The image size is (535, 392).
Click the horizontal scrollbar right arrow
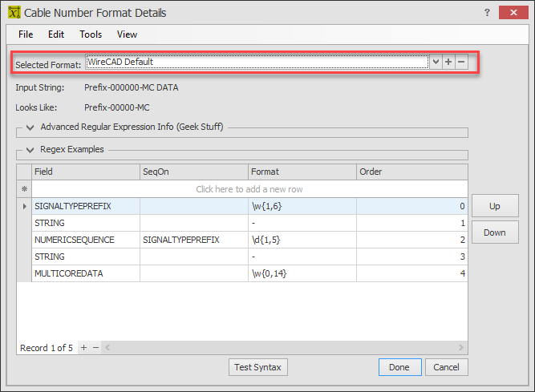(461, 348)
